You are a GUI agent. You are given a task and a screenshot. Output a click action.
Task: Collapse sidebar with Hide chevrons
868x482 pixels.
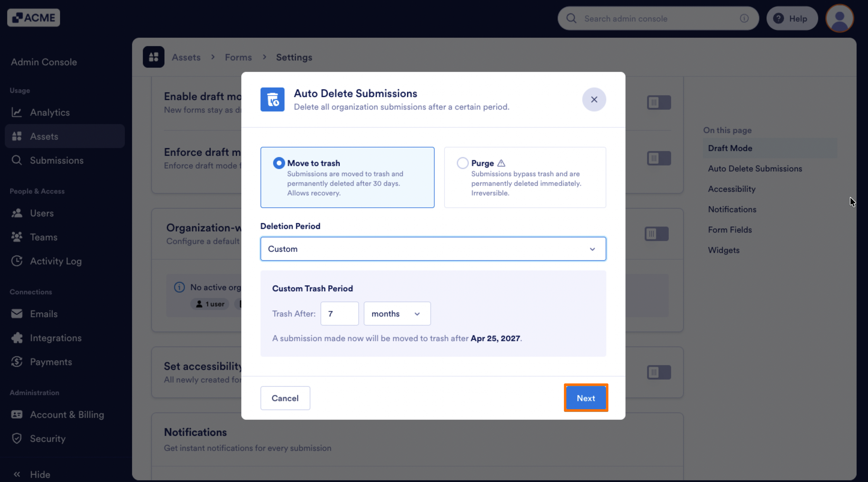17,474
